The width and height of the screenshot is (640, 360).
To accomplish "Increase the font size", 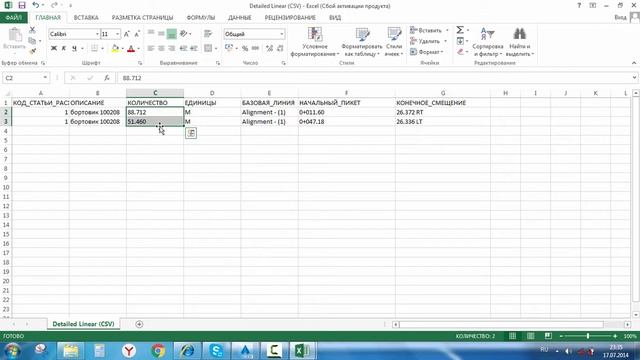I will 127,34.
